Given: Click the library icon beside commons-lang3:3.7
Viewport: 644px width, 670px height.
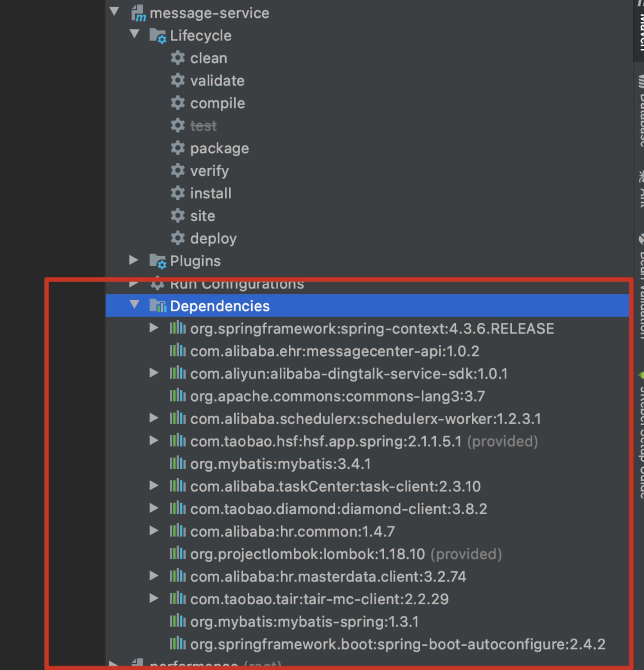Looking at the screenshot, I should pos(178,396).
